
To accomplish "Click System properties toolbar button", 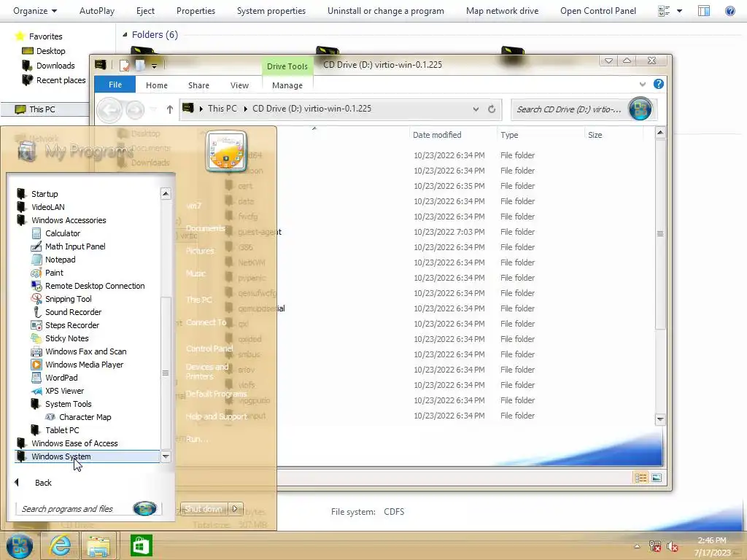I will click(271, 10).
